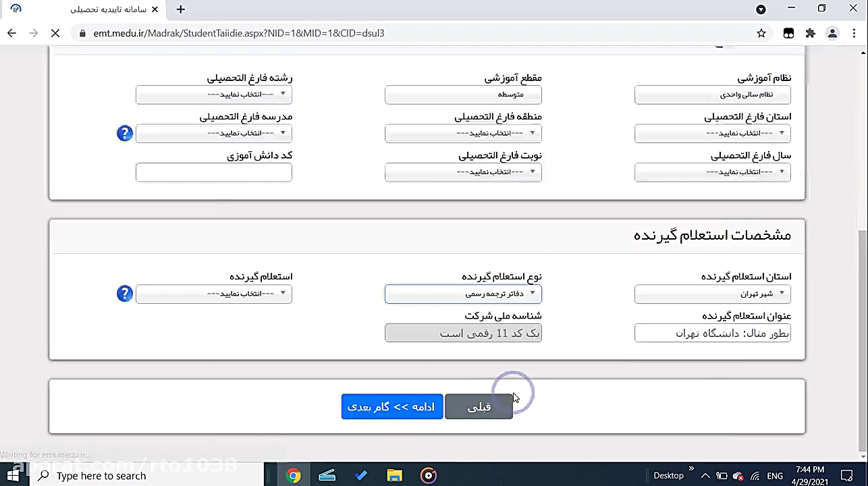
Task: Click the browser profile avatar icon
Action: click(832, 32)
